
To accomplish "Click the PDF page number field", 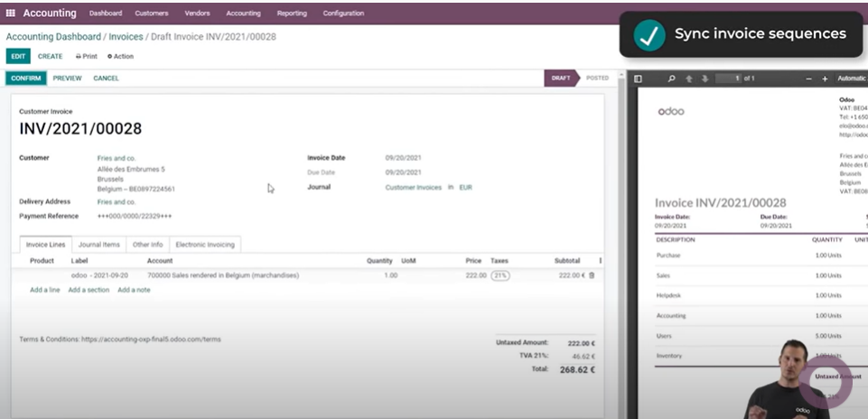I will [729, 79].
